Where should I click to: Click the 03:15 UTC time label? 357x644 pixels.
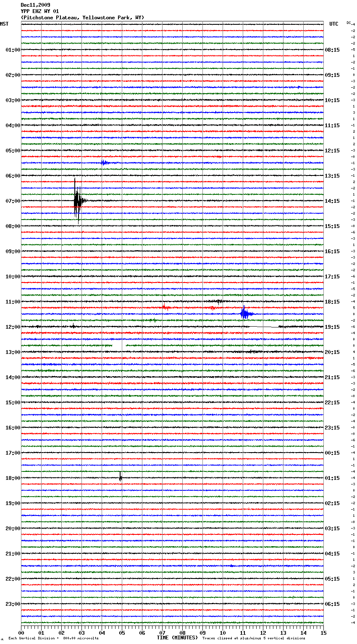click(332, 529)
